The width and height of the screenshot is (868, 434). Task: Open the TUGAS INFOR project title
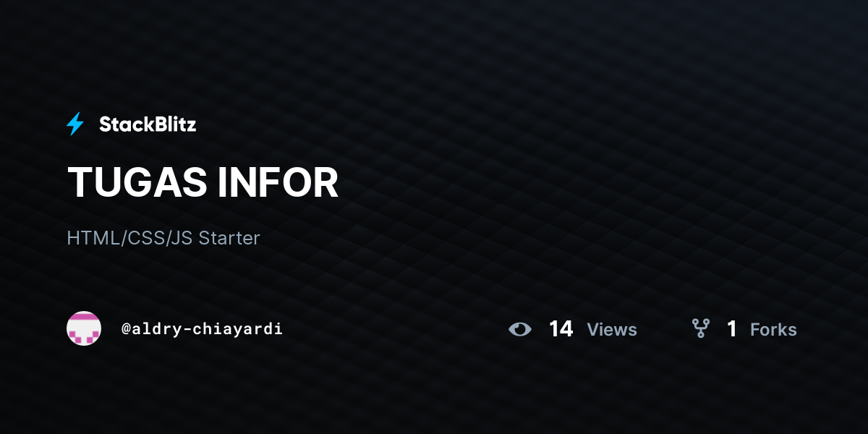(x=203, y=182)
